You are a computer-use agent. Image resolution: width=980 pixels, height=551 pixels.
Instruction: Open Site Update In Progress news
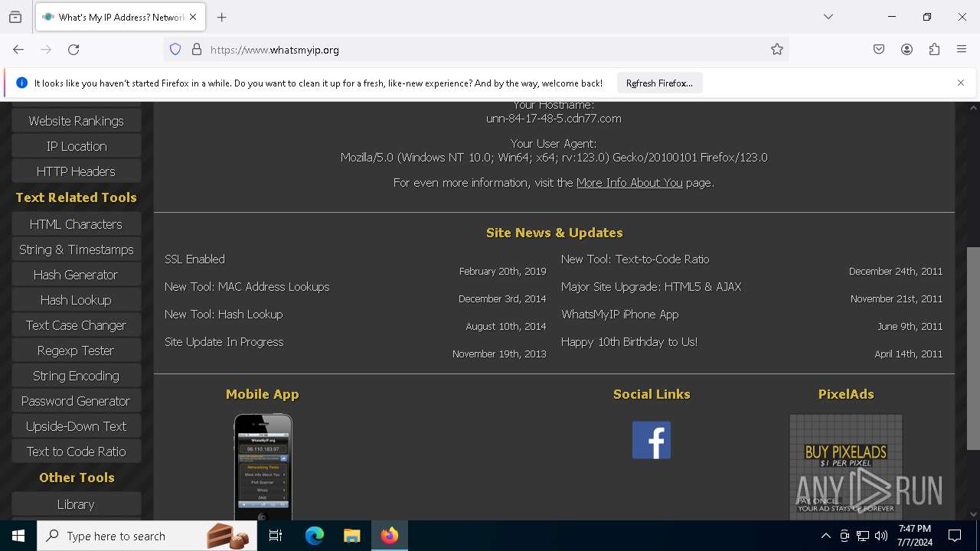224,342
